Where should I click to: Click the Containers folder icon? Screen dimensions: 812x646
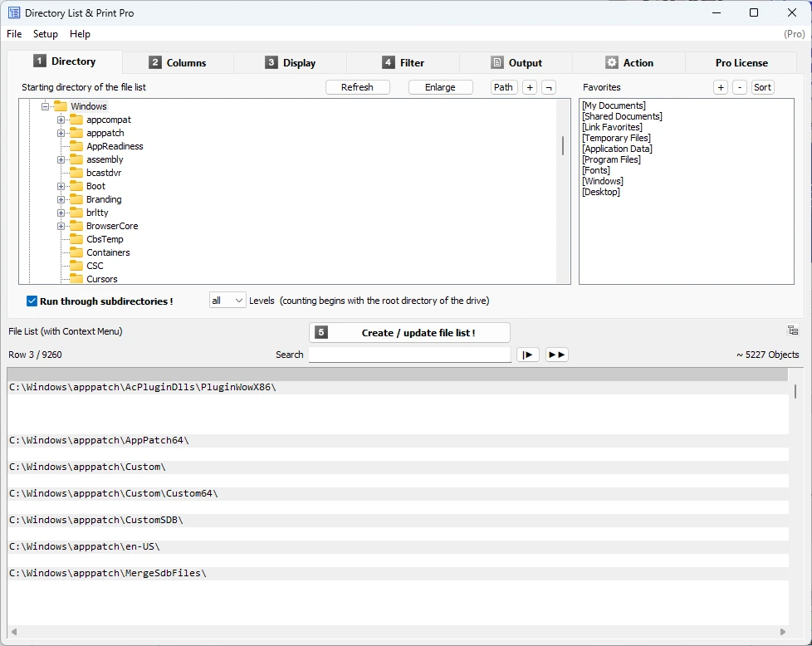click(x=76, y=252)
